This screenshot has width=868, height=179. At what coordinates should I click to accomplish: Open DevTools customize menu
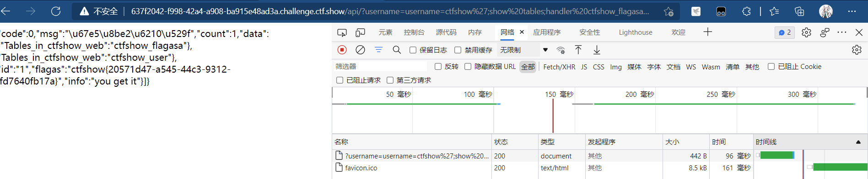pos(842,32)
